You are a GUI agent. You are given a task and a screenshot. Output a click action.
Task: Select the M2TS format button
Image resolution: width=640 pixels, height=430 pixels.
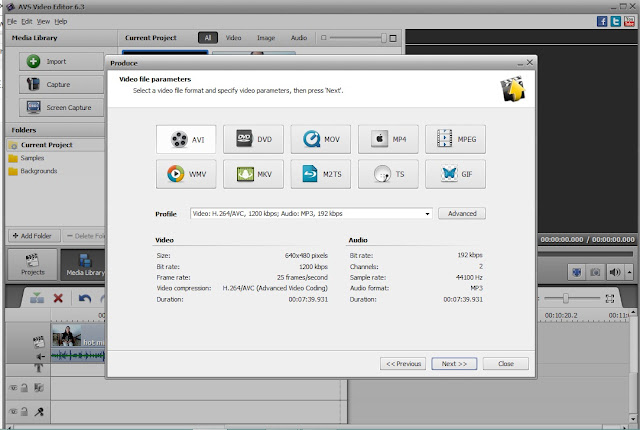pyautogui.click(x=321, y=174)
